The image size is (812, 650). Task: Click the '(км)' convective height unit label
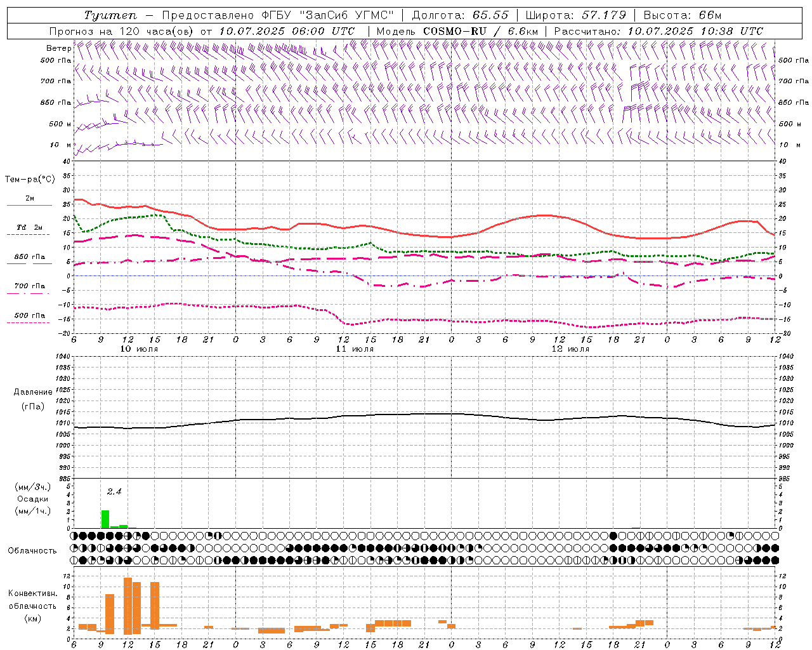point(32,618)
